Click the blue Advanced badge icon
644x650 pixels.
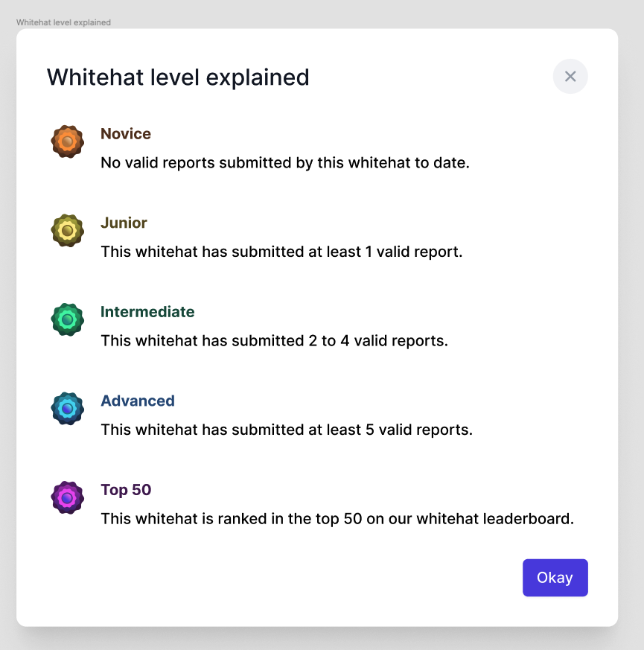tap(67, 408)
